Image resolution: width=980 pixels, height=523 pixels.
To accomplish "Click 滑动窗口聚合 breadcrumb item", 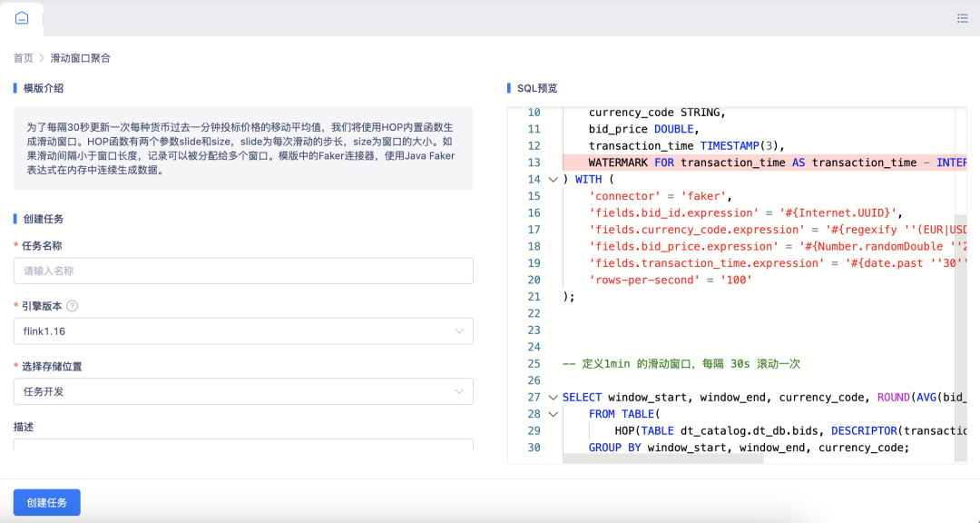I will tap(80, 58).
